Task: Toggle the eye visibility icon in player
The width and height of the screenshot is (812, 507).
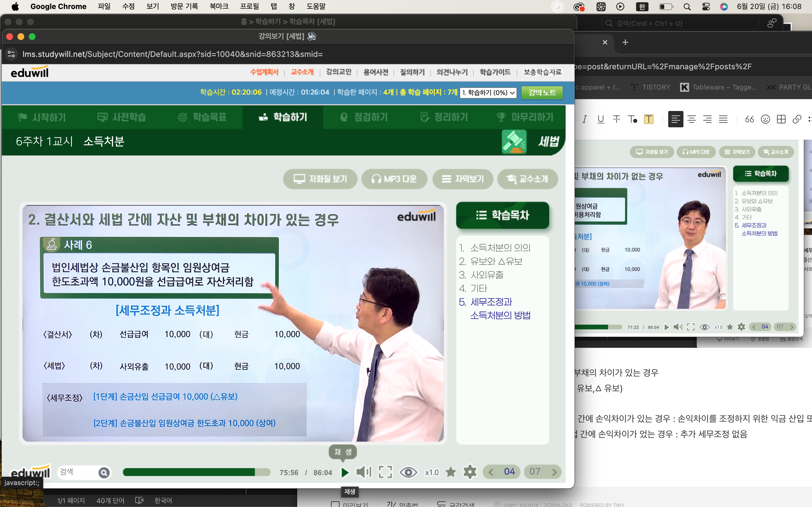Action: tap(408, 472)
